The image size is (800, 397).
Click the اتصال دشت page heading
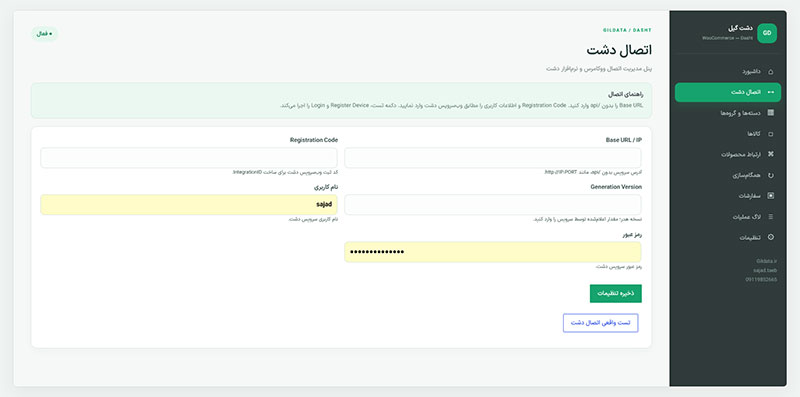(619, 50)
